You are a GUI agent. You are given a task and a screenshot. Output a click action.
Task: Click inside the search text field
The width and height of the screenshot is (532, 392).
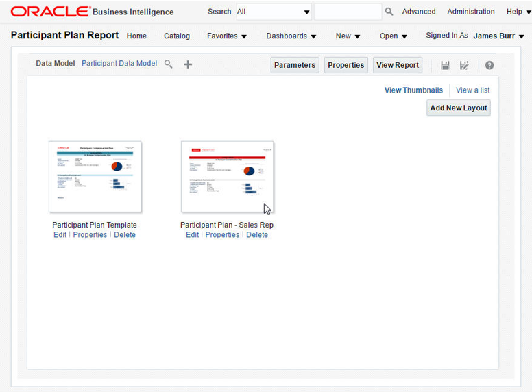(x=348, y=12)
